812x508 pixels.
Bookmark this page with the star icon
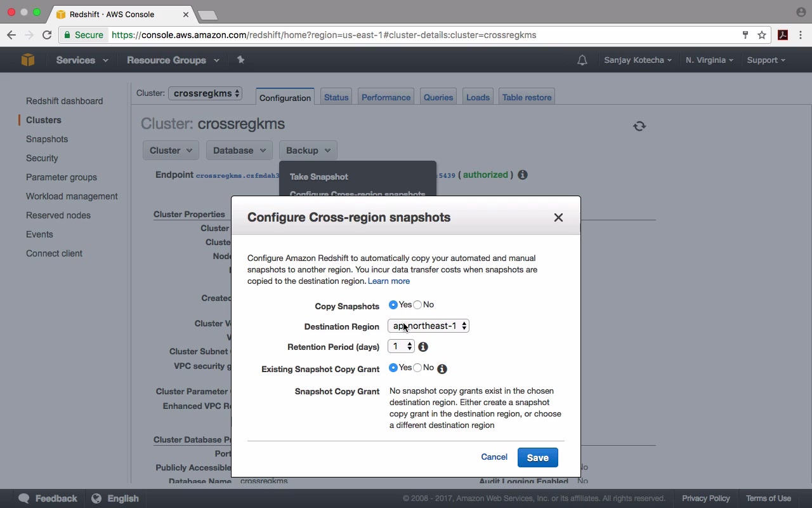click(x=762, y=35)
